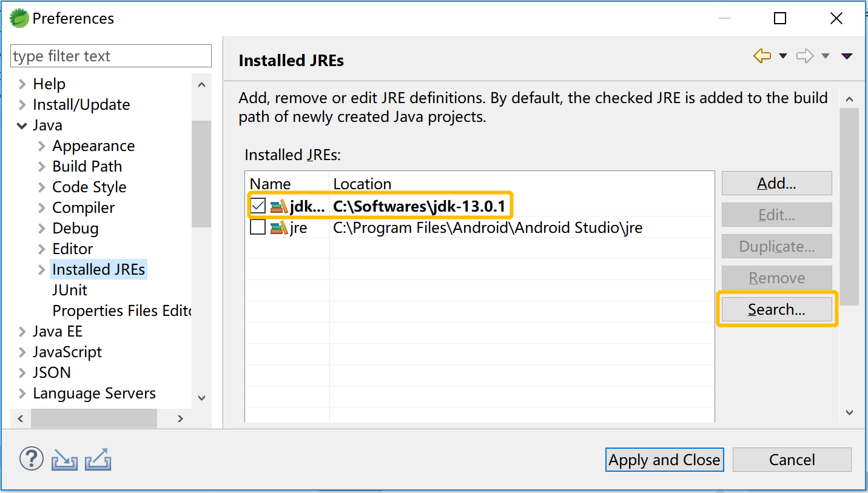Click the Search... button

(776, 310)
